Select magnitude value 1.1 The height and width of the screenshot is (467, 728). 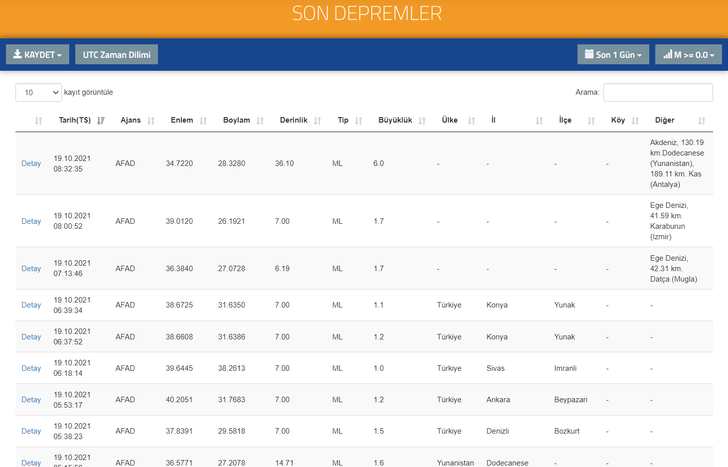[378, 305]
